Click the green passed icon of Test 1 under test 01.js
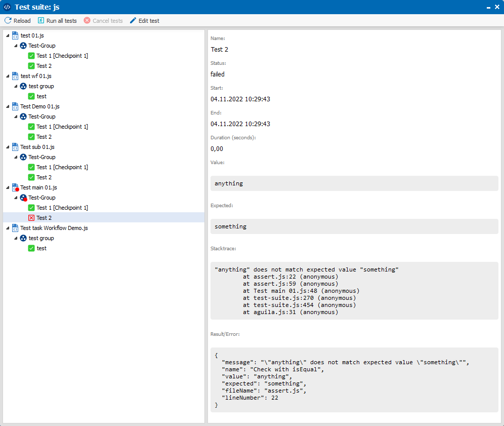This screenshot has height=426, width=504. [x=31, y=56]
